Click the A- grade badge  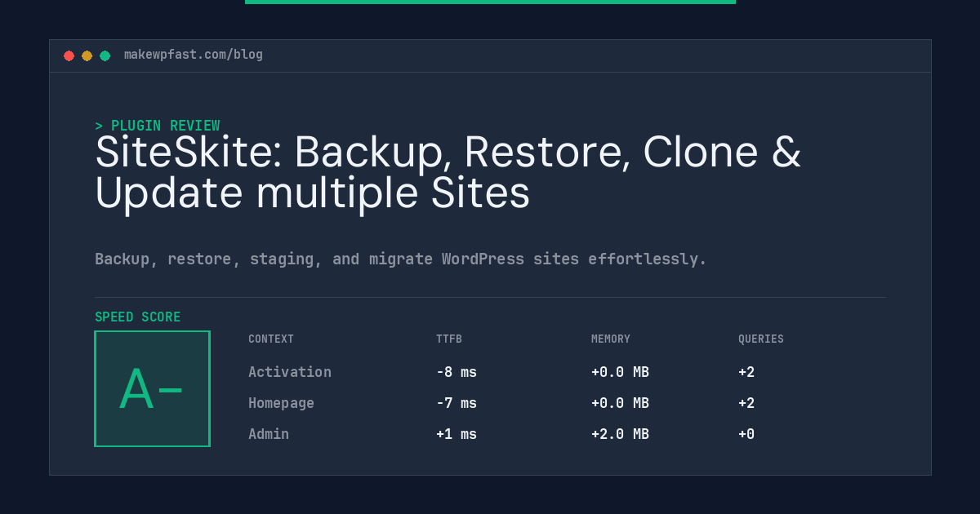tap(152, 388)
